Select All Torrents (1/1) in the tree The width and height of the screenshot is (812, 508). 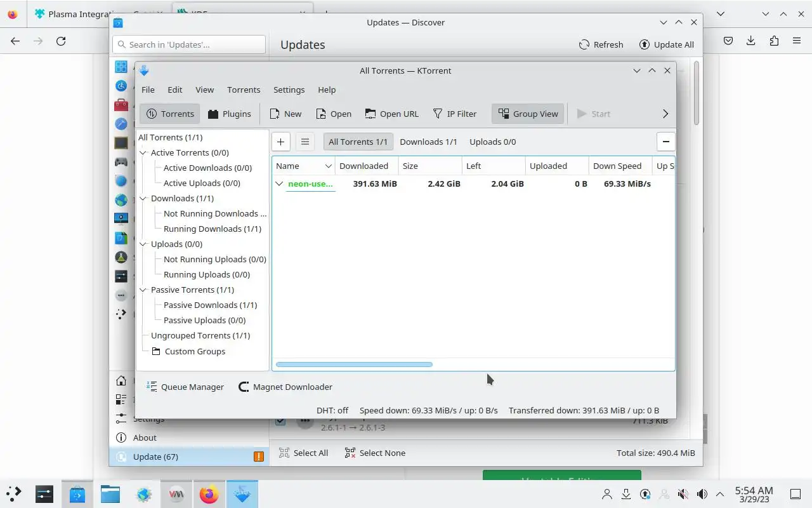point(171,137)
